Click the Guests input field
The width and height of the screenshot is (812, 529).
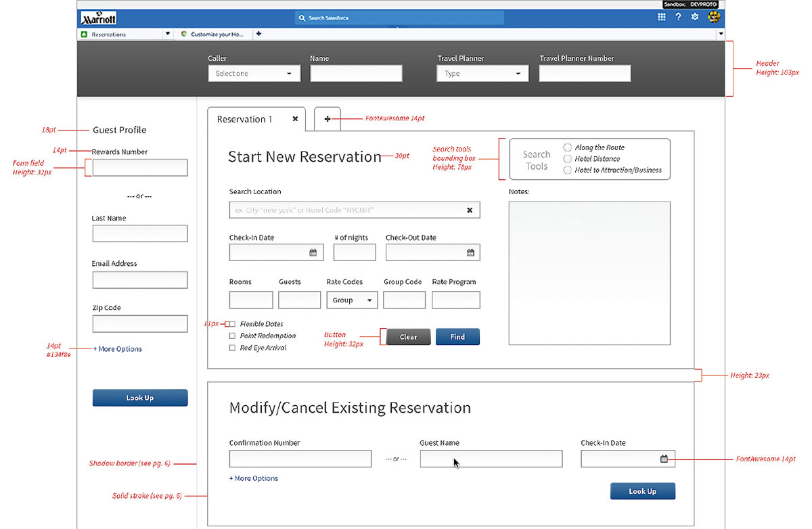pyautogui.click(x=300, y=300)
